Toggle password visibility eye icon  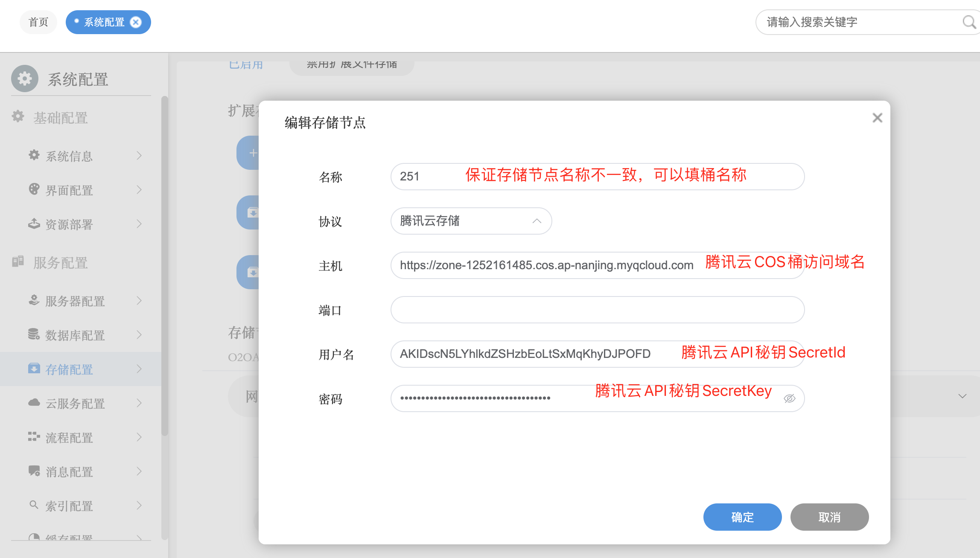point(789,398)
